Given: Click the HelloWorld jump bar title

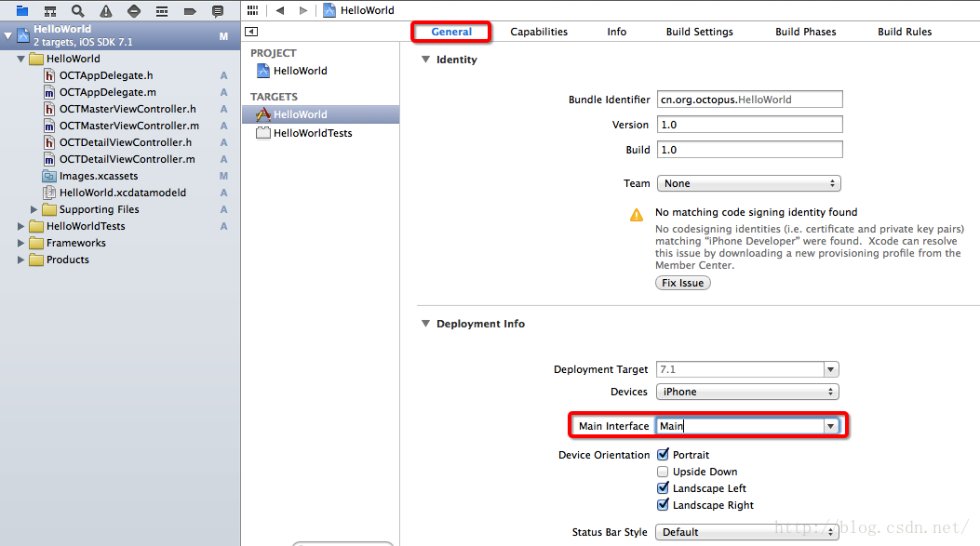Looking at the screenshot, I should coord(367,10).
